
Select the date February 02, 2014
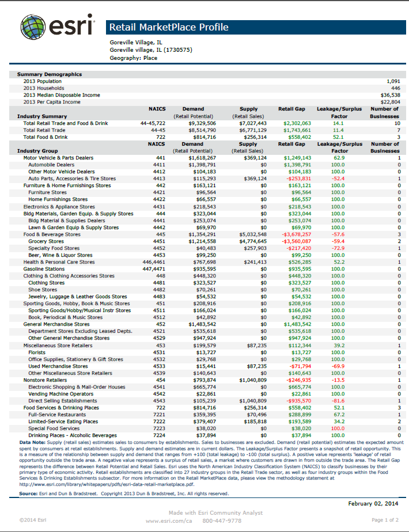coord(373,504)
